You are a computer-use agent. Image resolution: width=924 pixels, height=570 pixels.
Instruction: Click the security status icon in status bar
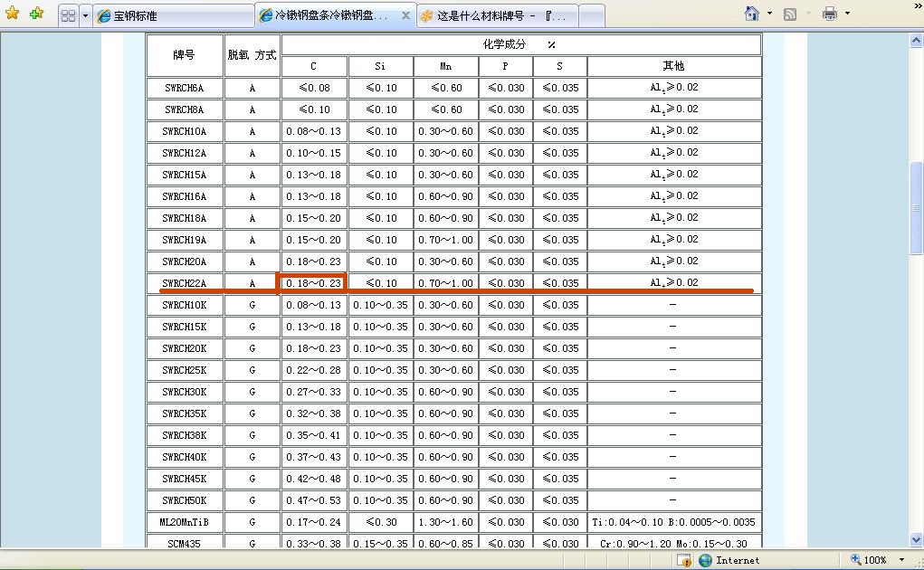tap(683, 560)
